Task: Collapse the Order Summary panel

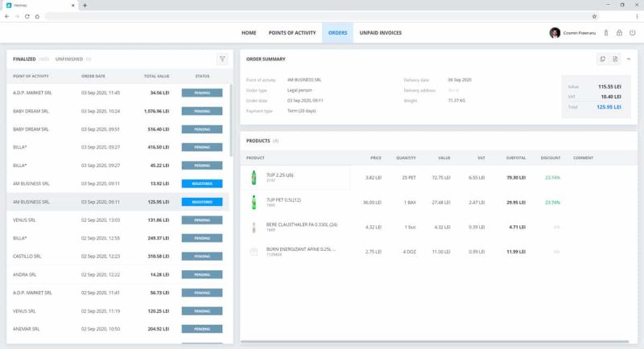Action: pyautogui.click(x=629, y=59)
